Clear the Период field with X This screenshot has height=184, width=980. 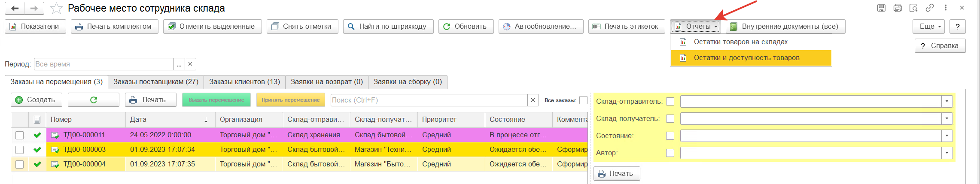tap(190, 64)
